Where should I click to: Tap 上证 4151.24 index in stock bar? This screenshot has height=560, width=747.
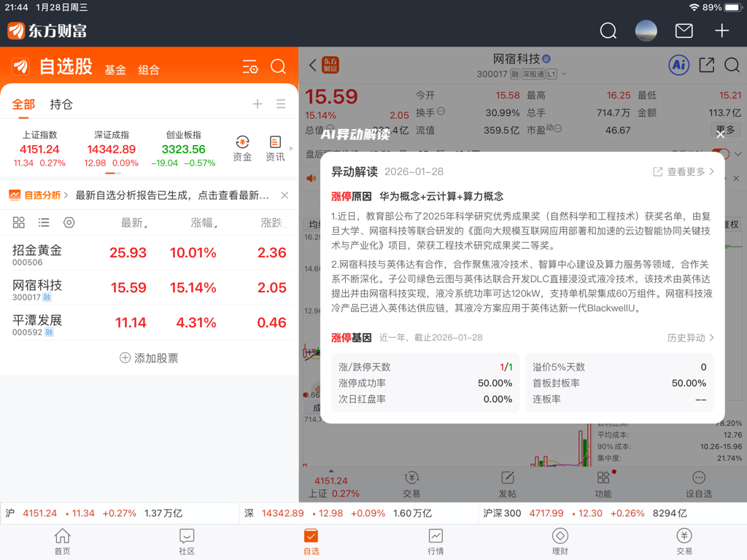[x=333, y=486]
